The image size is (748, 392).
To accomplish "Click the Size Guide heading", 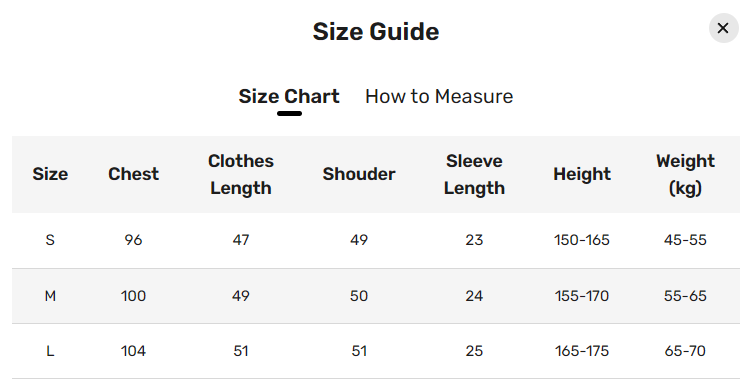I will [376, 31].
